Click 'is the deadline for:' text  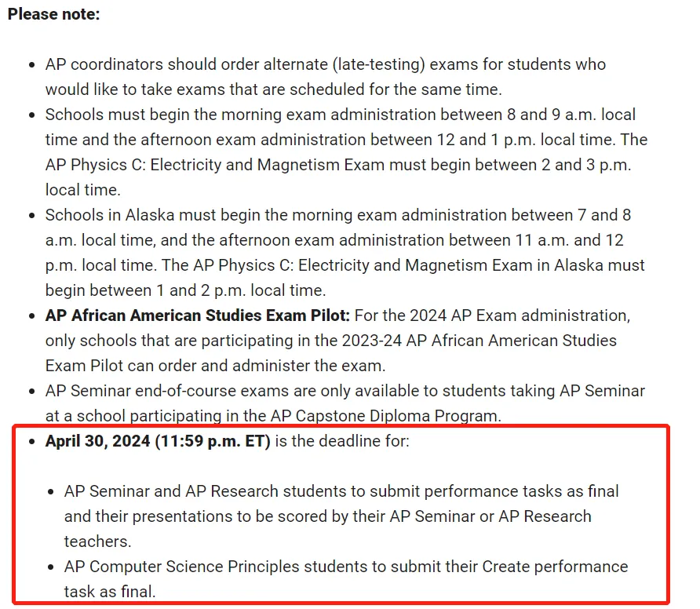342,441
